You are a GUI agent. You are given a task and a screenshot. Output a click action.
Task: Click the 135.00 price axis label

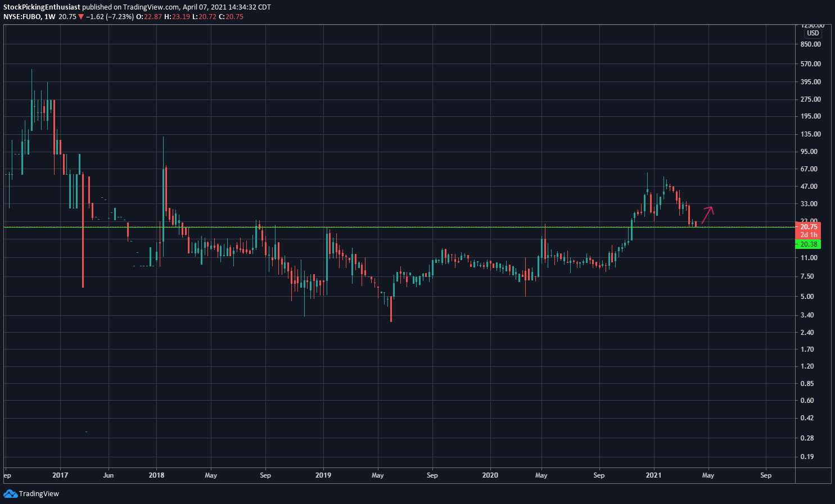point(811,134)
